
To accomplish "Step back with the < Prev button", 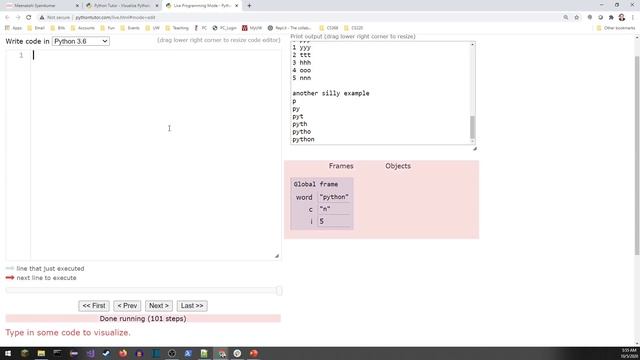I will 127,306.
